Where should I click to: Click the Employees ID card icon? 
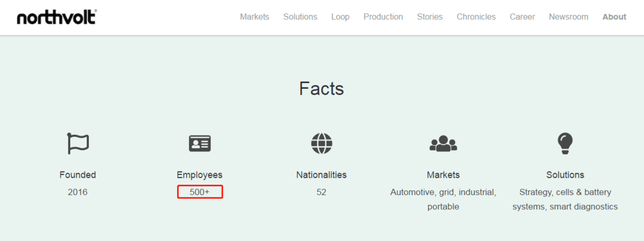200,143
